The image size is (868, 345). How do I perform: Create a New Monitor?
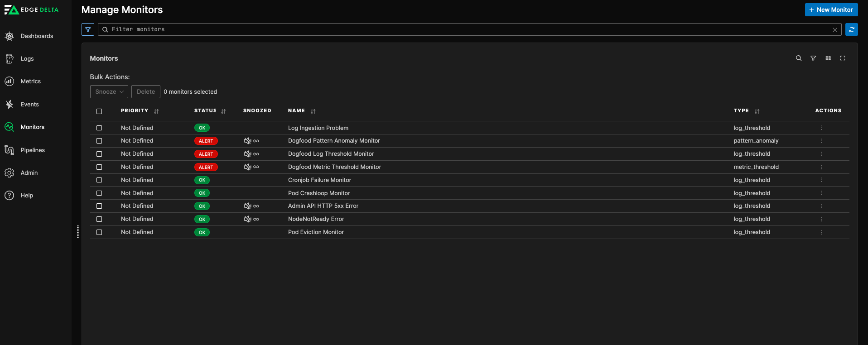click(x=831, y=10)
